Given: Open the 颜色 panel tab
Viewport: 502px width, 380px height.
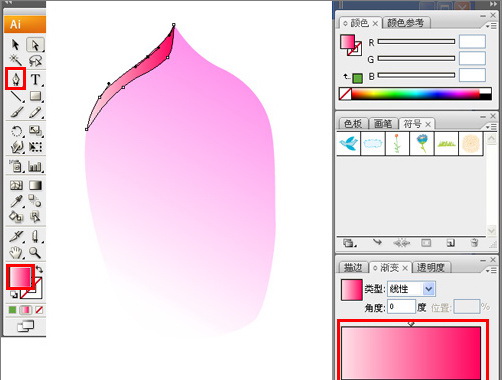Looking at the screenshot, I should 359,23.
